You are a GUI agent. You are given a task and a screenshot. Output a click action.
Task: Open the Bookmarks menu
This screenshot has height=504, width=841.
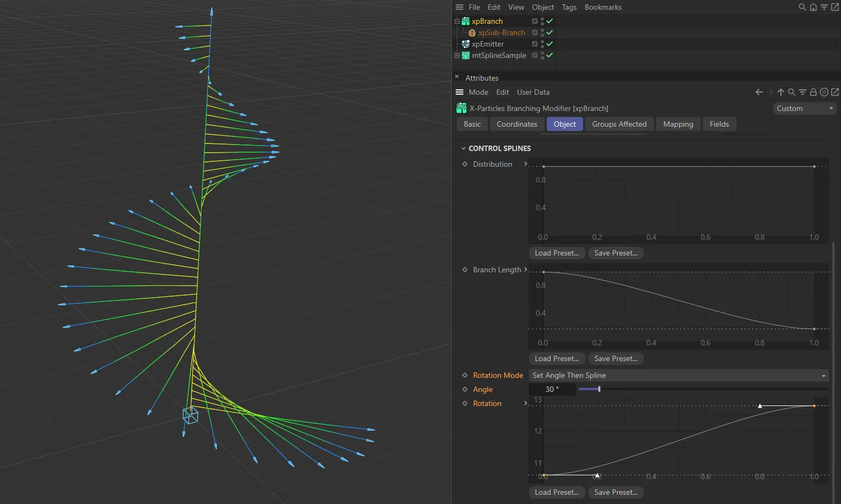(603, 7)
